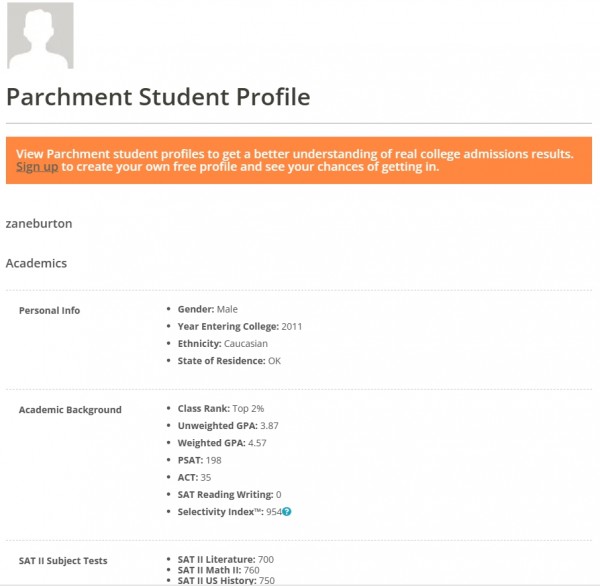Click the Academics section heading
The width and height of the screenshot is (600, 586).
tap(36, 263)
